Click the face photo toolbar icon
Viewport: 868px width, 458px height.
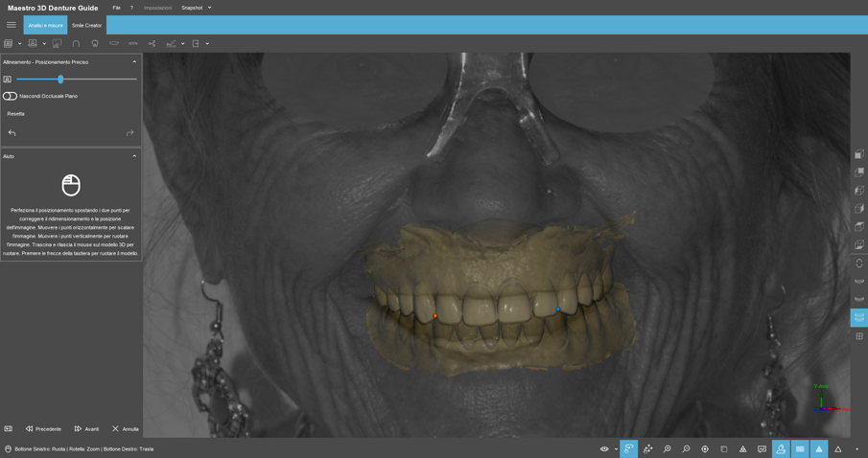(x=33, y=43)
